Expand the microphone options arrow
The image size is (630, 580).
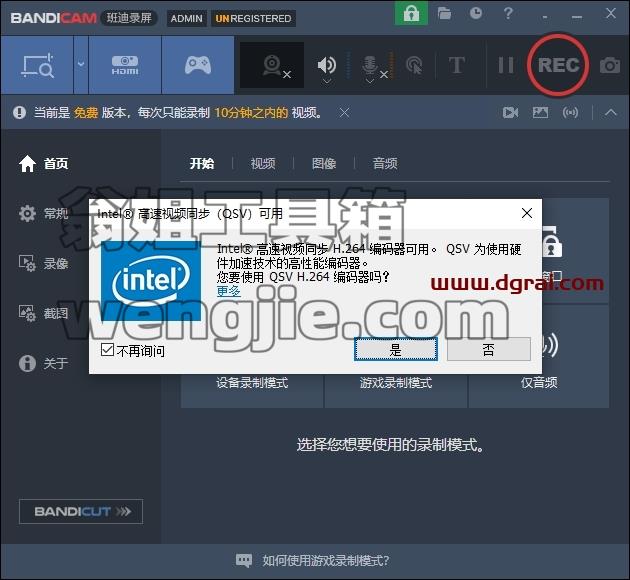[x=370, y=81]
